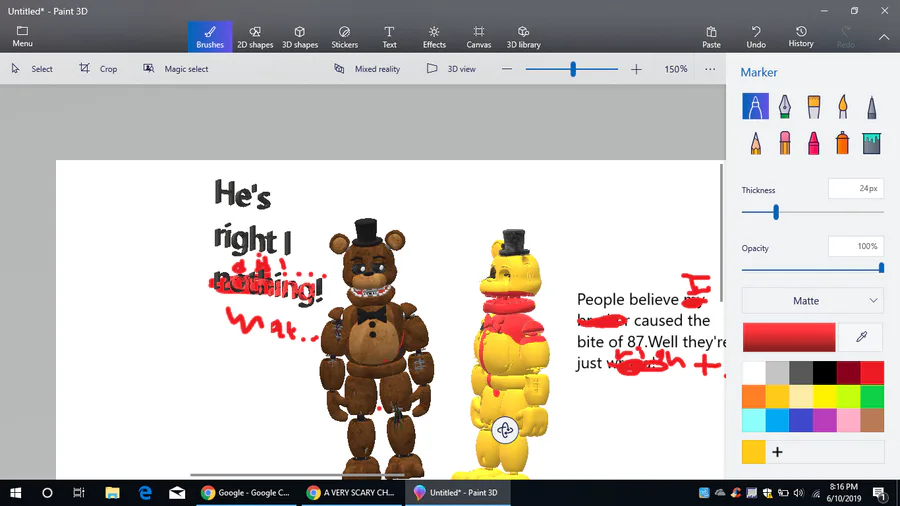Pick a color with the eyedropper
This screenshot has width=900, height=506.
[862, 337]
